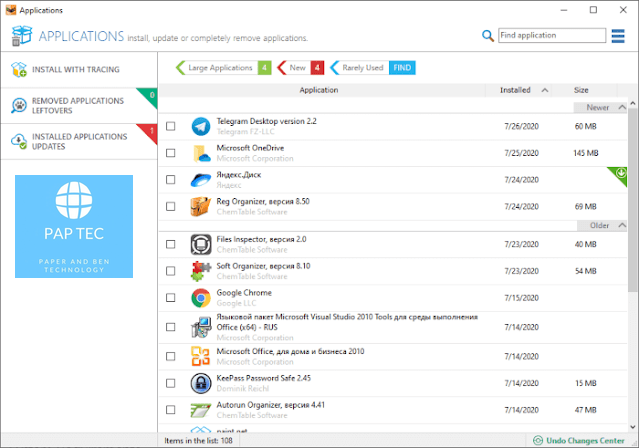Check the Autorun Organizer checkbox
Screen dimensions: 639x448
pos(171,410)
